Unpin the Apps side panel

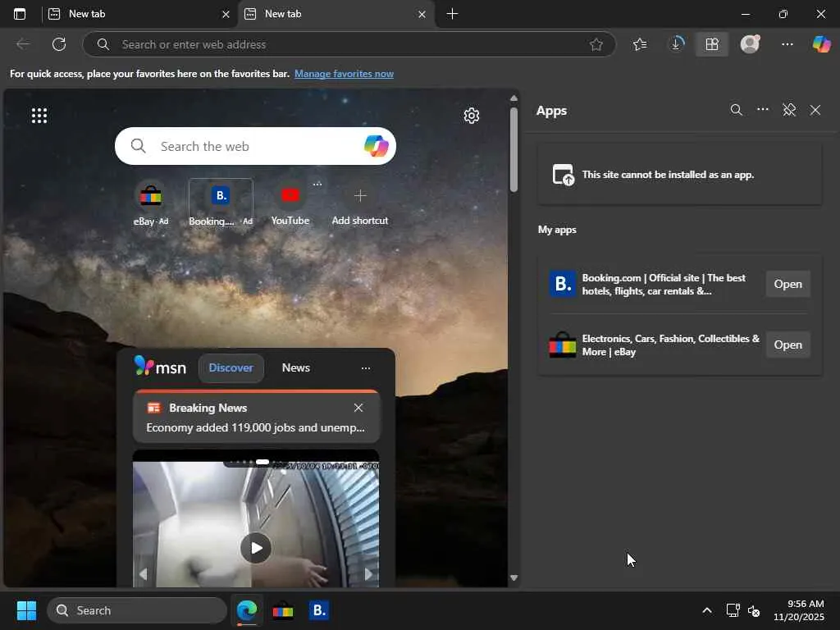coord(789,110)
